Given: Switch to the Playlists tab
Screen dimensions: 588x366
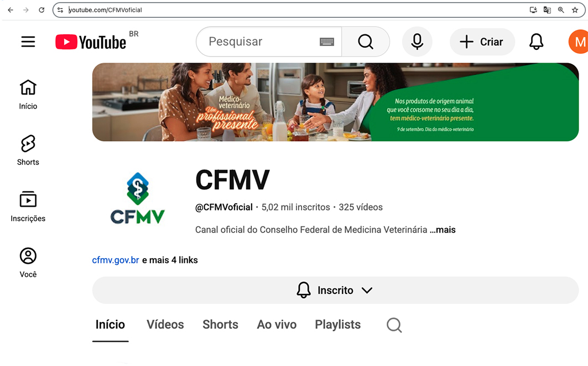Looking at the screenshot, I should 337,324.
